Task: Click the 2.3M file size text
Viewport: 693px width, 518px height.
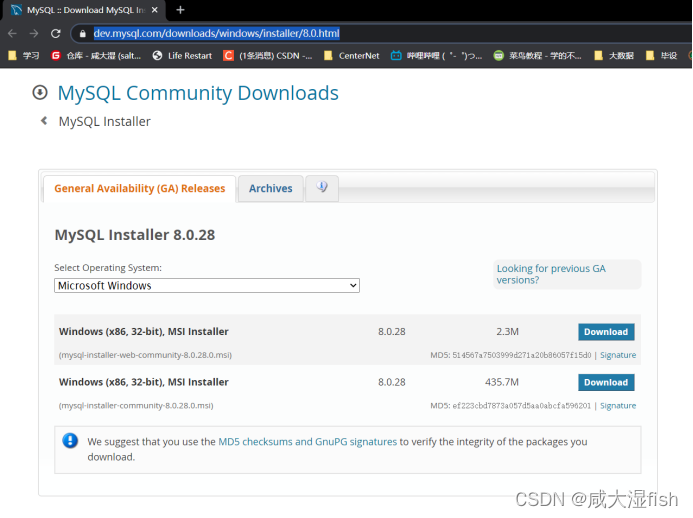Action: tap(507, 331)
